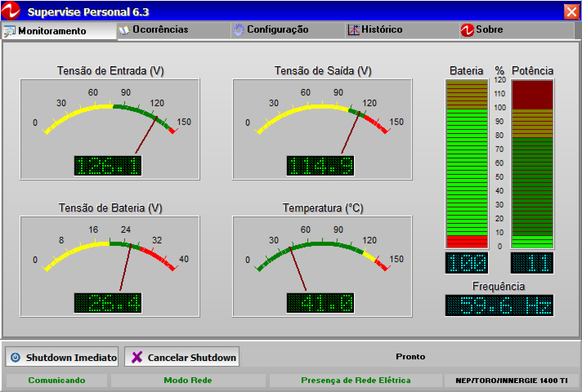582x392 pixels.
Task: Open the Histórico tab
Action: point(382,30)
